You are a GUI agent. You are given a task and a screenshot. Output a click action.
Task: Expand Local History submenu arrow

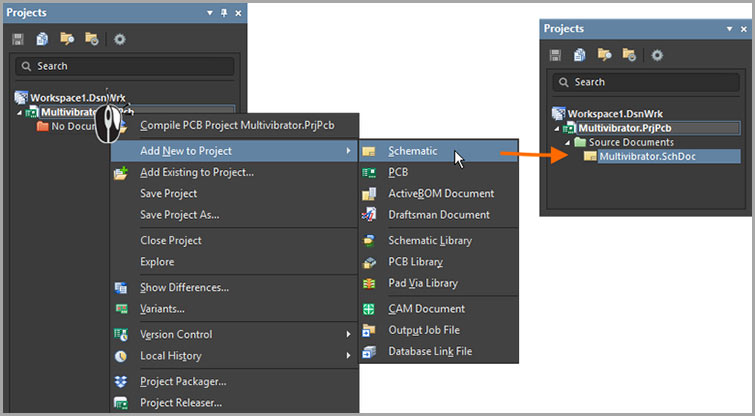coord(348,355)
